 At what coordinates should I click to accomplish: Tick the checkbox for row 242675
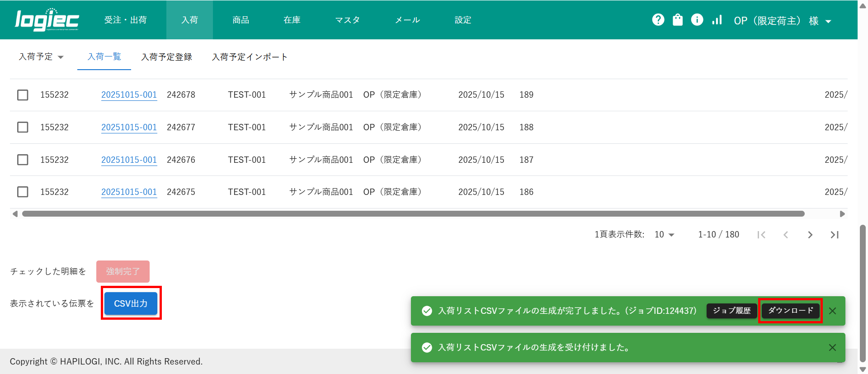coord(23,192)
